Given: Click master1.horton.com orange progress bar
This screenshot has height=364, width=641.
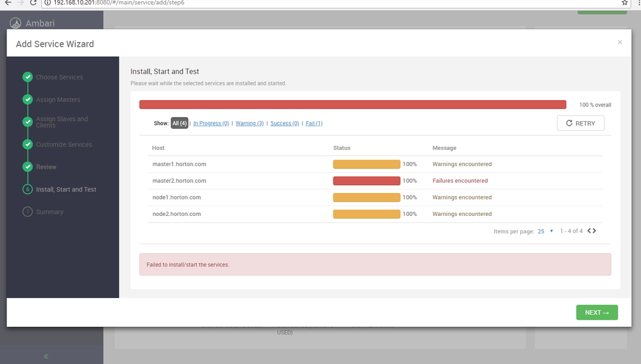Looking at the screenshot, I should point(366,164).
